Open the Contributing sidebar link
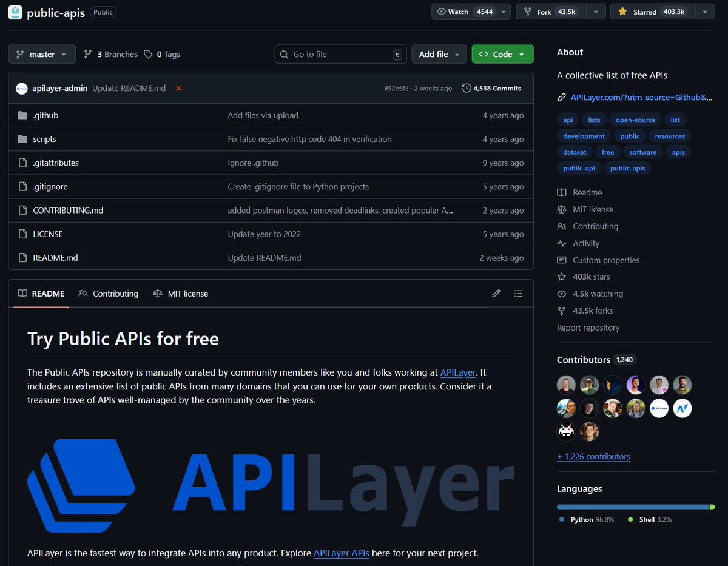This screenshot has height=566, width=728. pos(587,226)
